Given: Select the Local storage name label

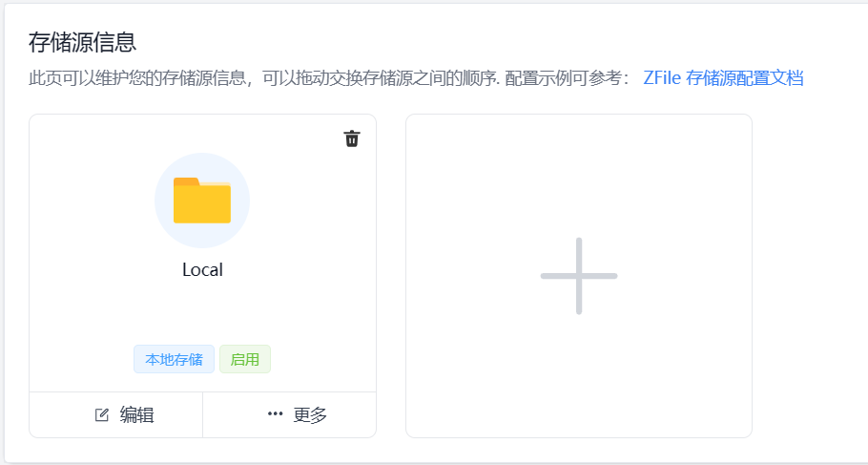Looking at the screenshot, I should coord(202,270).
